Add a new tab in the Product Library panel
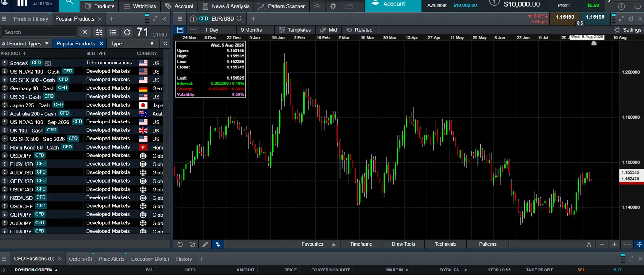Screen dimensions: 644x275 (x=112, y=19)
